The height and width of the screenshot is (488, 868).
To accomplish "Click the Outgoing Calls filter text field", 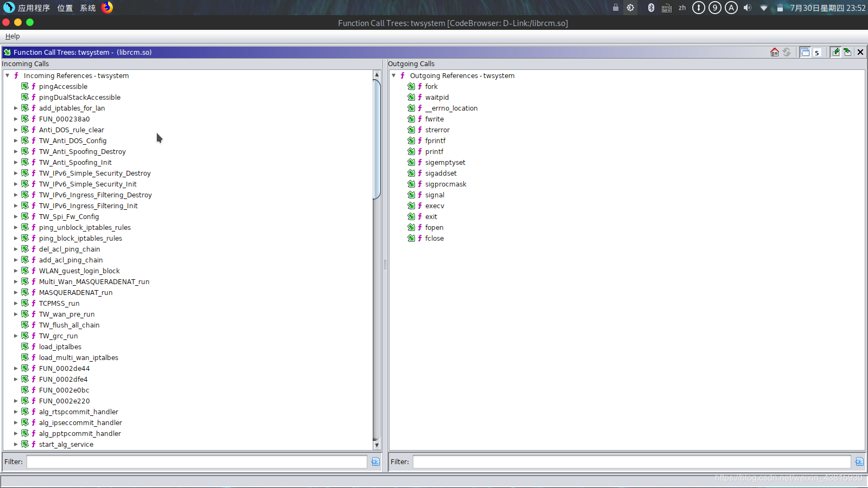I will (632, 461).
